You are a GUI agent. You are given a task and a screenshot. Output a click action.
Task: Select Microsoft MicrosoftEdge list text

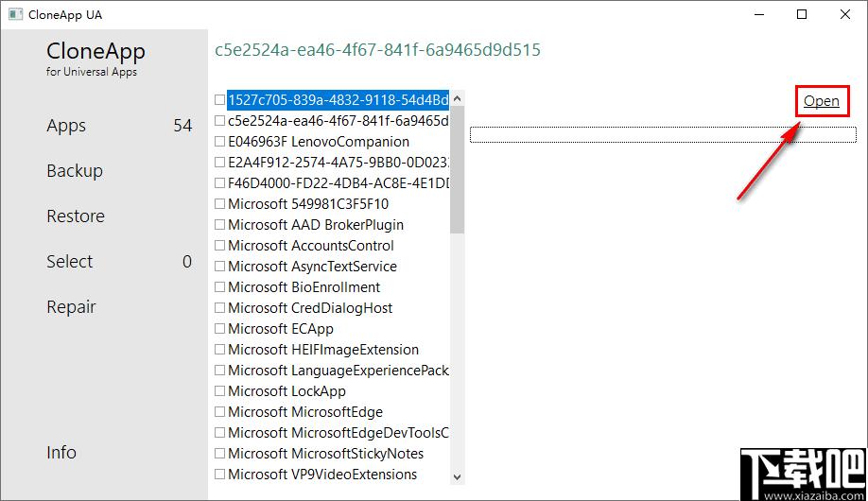[305, 412]
